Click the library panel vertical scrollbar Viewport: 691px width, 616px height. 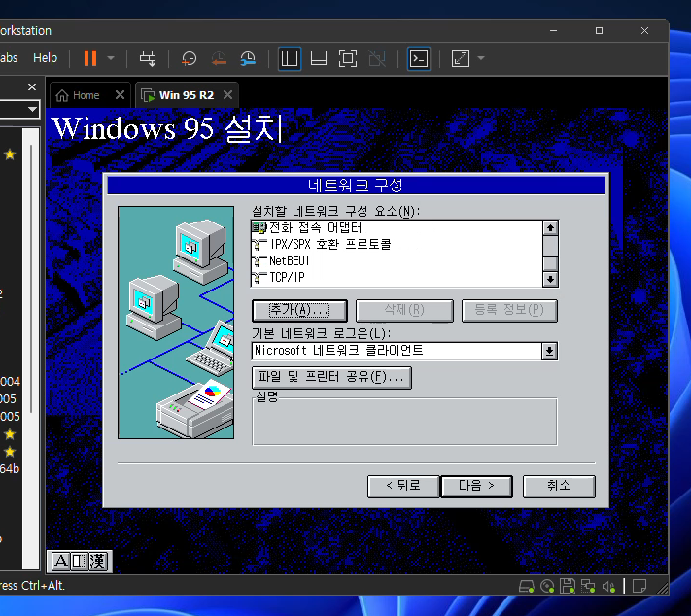(31, 278)
